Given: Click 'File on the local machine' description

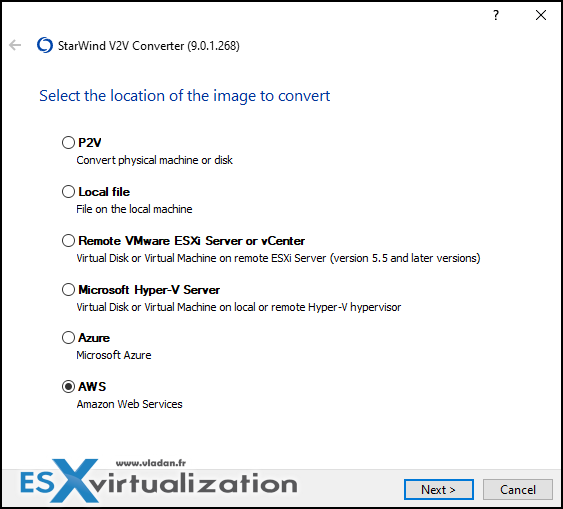Looking at the screenshot, I should 134,209.
